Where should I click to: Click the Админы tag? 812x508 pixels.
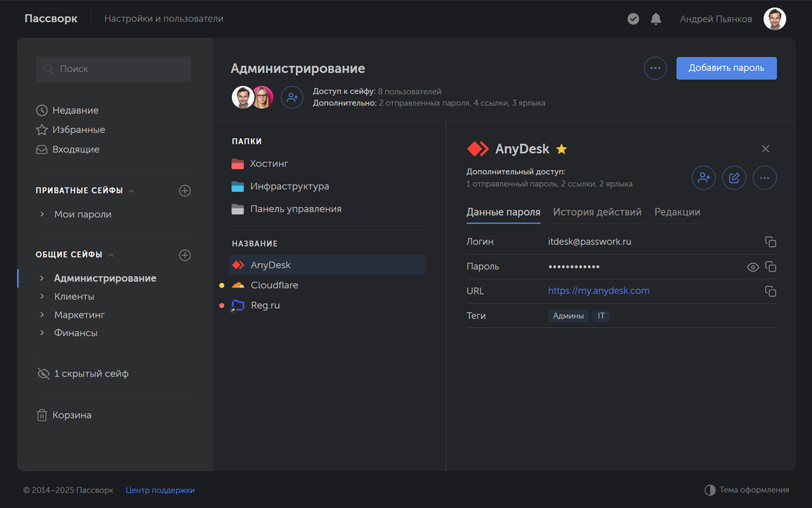(x=568, y=316)
